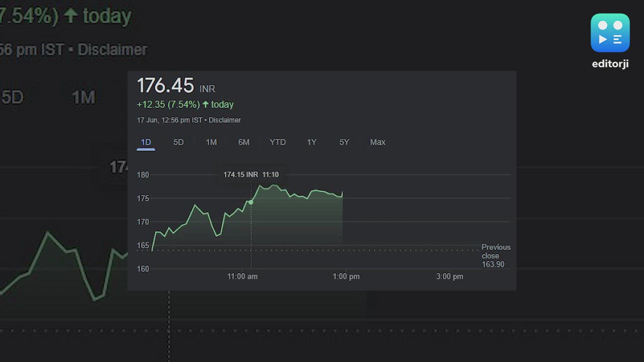Show the 5Y price history
Screen dimensions: 644x362
point(344,142)
